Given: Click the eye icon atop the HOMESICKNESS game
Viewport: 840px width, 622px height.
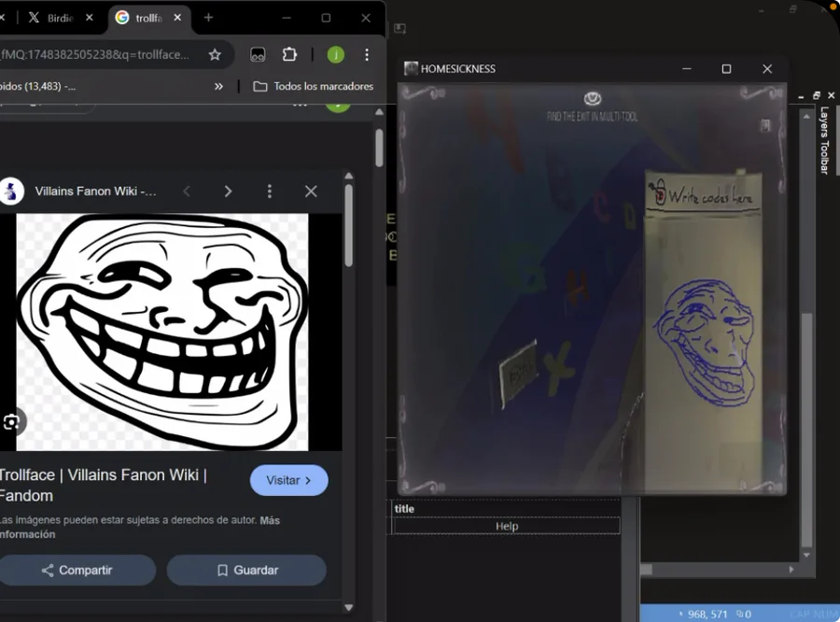Looking at the screenshot, I should (592, 99).
